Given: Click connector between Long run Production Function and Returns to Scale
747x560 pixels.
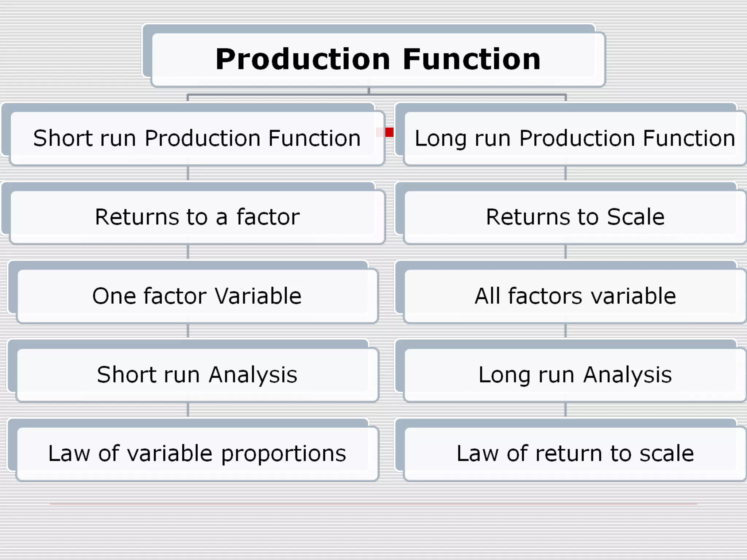Looking at the screenshot, I should point(565,173).
